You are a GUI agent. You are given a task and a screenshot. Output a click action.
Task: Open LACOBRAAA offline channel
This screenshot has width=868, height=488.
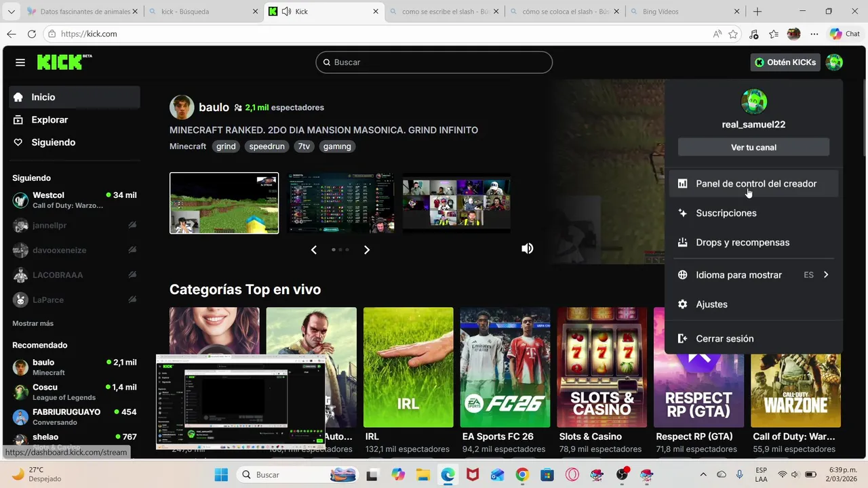coord(75,274)
